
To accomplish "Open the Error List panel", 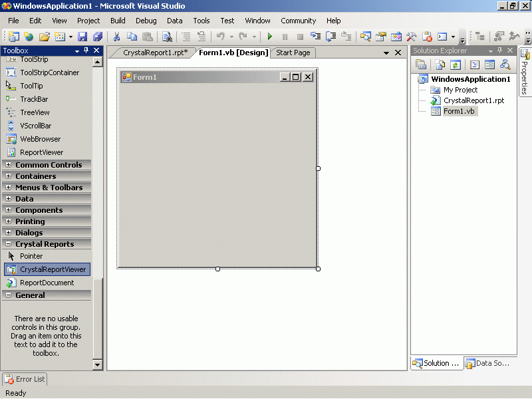I will click(x=25, y=379).
